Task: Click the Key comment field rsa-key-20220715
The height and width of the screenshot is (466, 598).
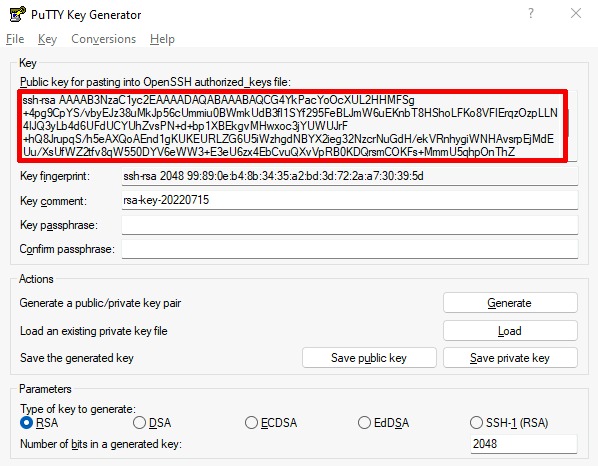Action: coord(350,200)
